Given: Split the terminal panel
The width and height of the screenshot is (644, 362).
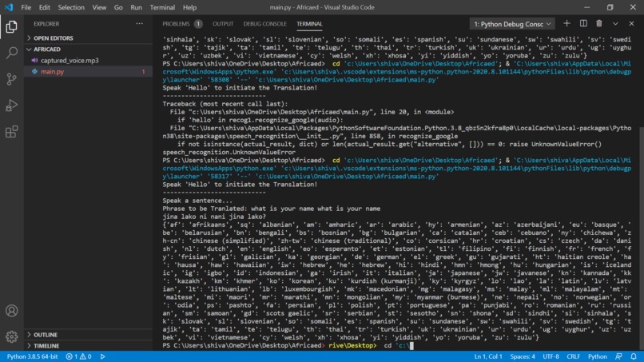Looking at the screenshot, I should [x=583, y=23].
